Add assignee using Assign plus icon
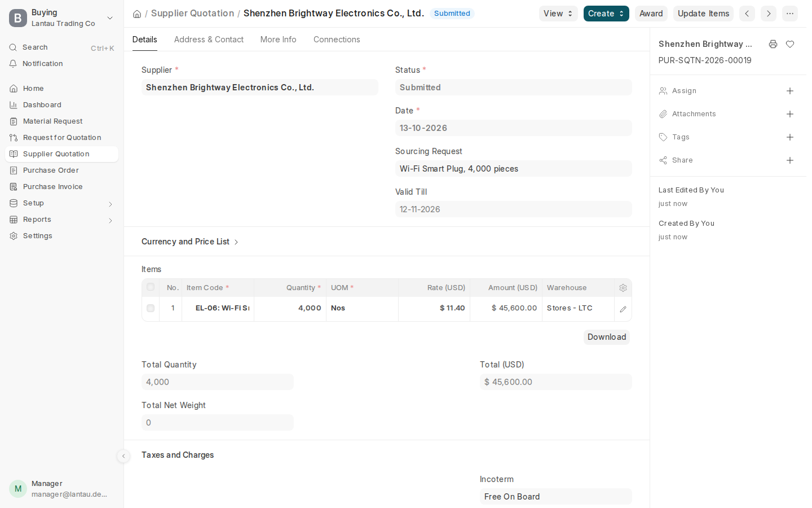The height and width of the screenshot is (508, 812). (790, 91)
